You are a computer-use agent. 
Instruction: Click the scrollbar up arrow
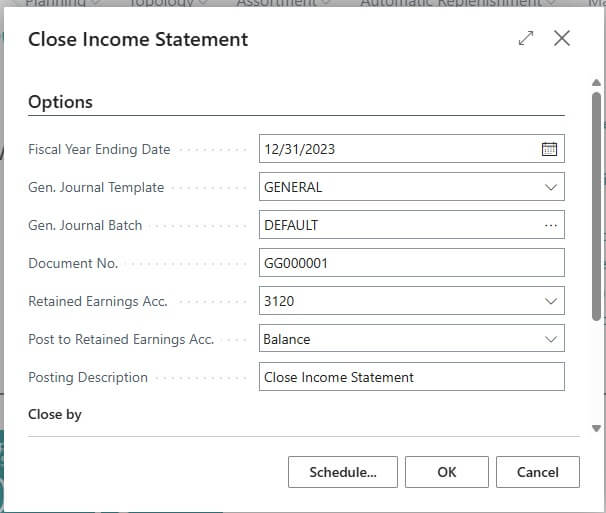(596, 83)
